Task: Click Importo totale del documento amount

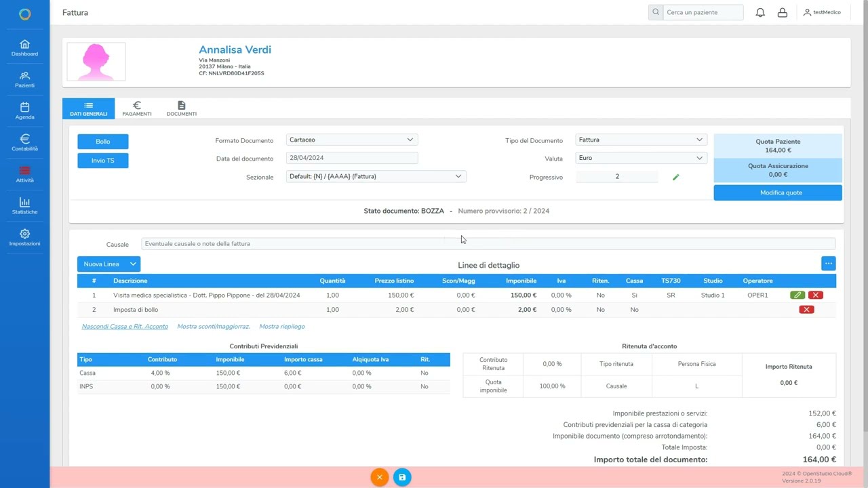Action: (819, 460)
